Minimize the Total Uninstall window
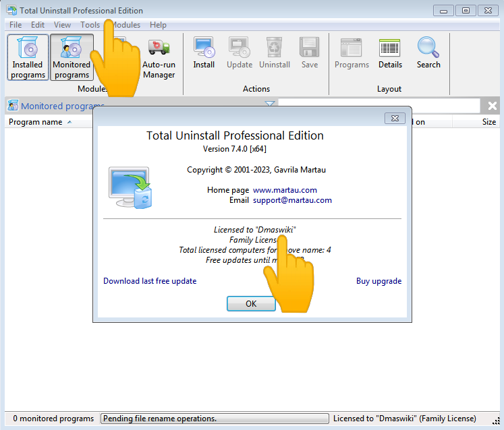Image resolution: width=504 pixels, height=430 pixels. pos(443,11)
